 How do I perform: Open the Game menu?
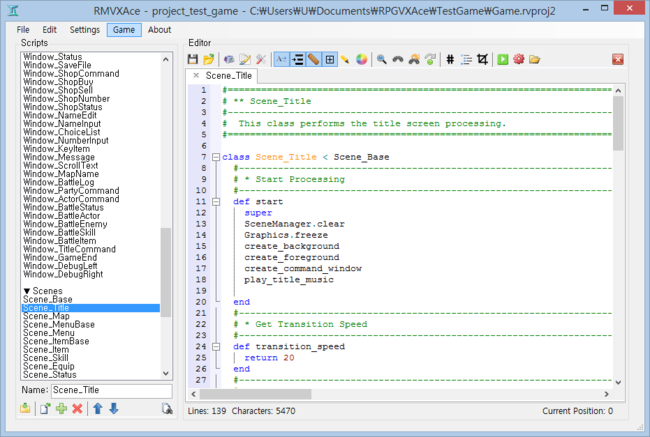coord(124,30)
